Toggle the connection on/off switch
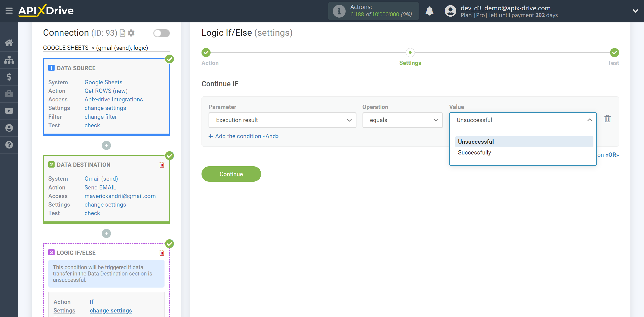 tap(162, 33)
